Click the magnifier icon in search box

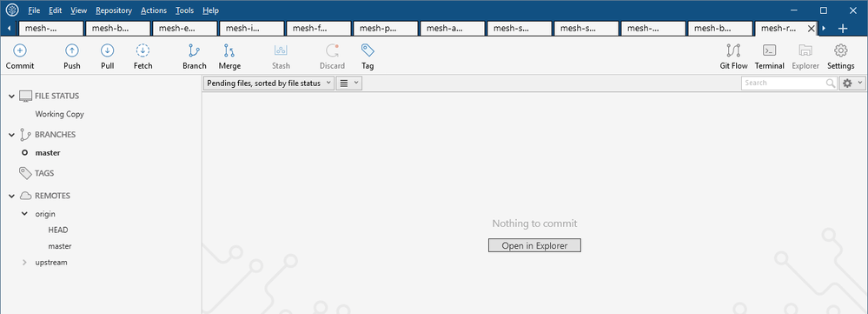click(x=831, y=84)
